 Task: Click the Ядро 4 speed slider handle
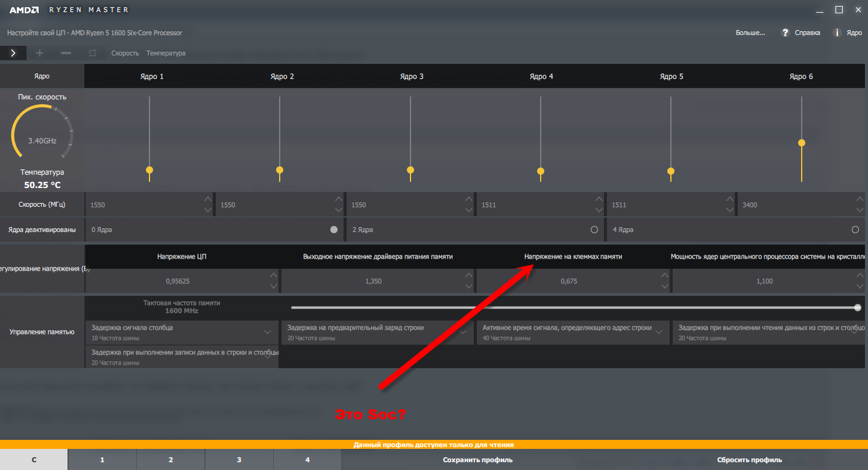tap(541, 171)
